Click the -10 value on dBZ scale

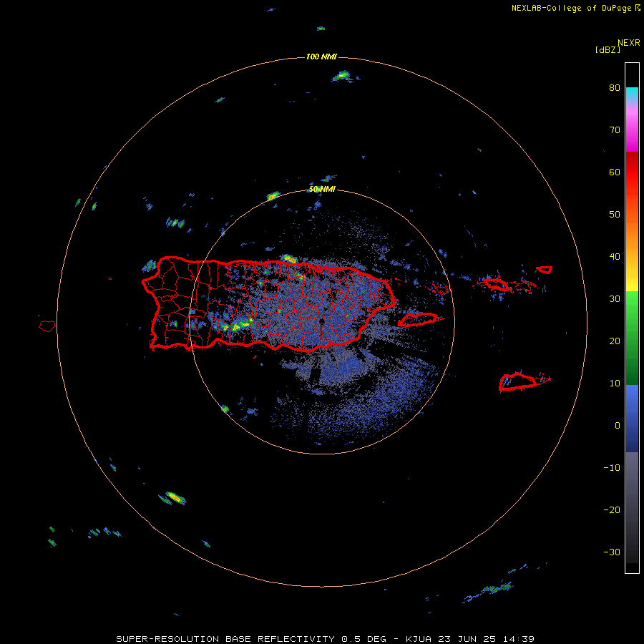pyautogui.click(x=612, y=468)
